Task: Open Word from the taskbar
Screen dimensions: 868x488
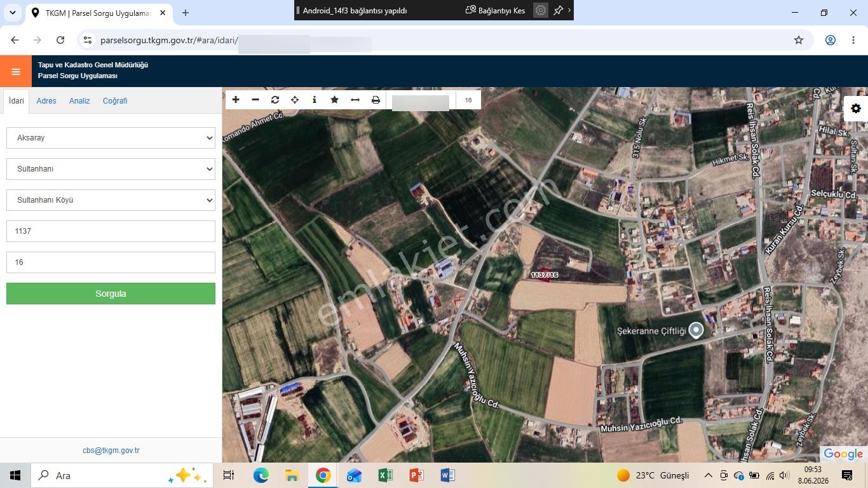Action: [447, 475]
